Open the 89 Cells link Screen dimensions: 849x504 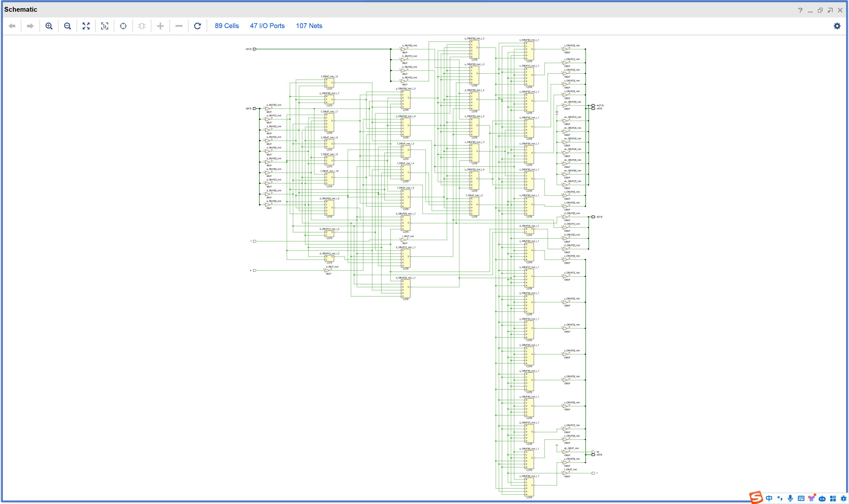click(x=227, y=26)
